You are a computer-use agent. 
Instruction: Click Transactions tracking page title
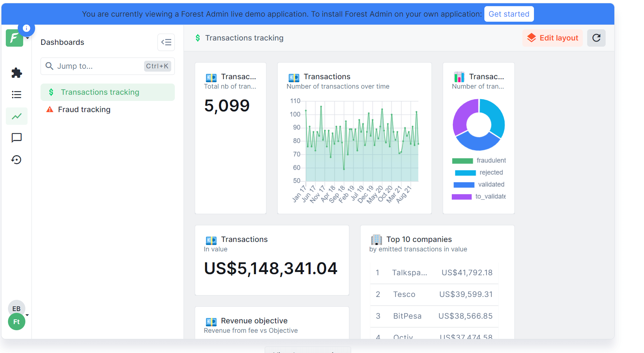244,38
